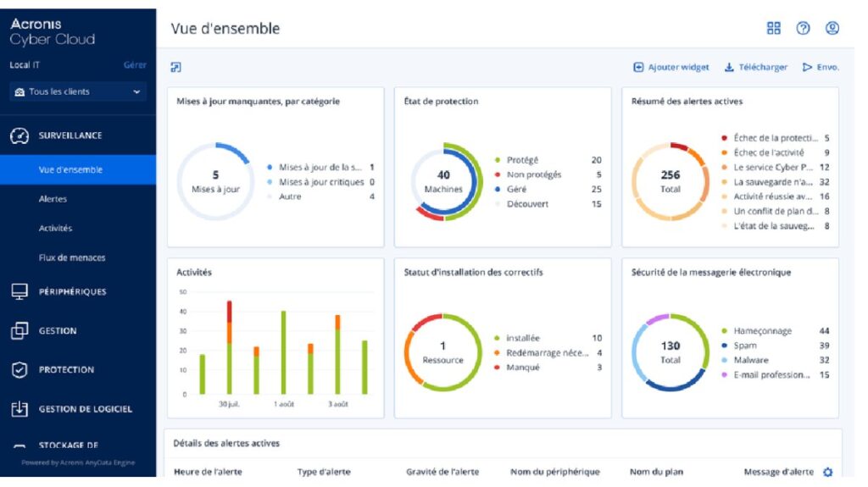This screenshot has width=868, height=487.
Task: Click the red Non protégés legend dot
Action: [x=498, y=174]
